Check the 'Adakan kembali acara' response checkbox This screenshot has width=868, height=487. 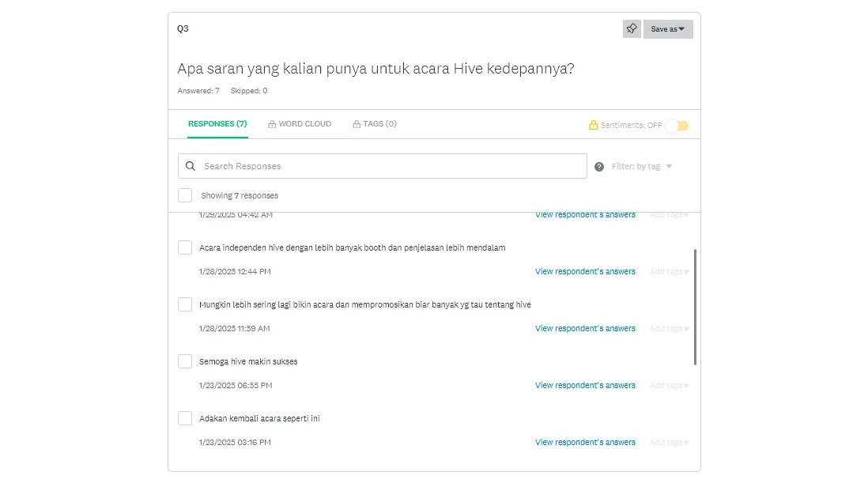[x=185, y=418]
